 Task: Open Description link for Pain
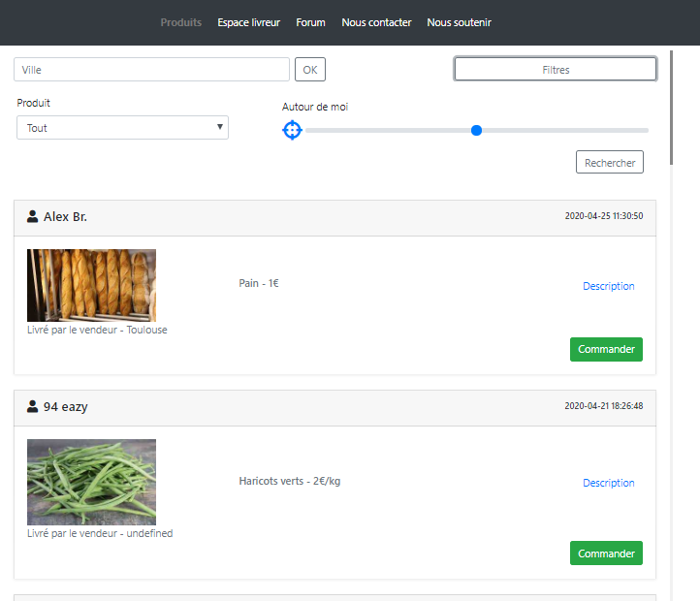609,286
